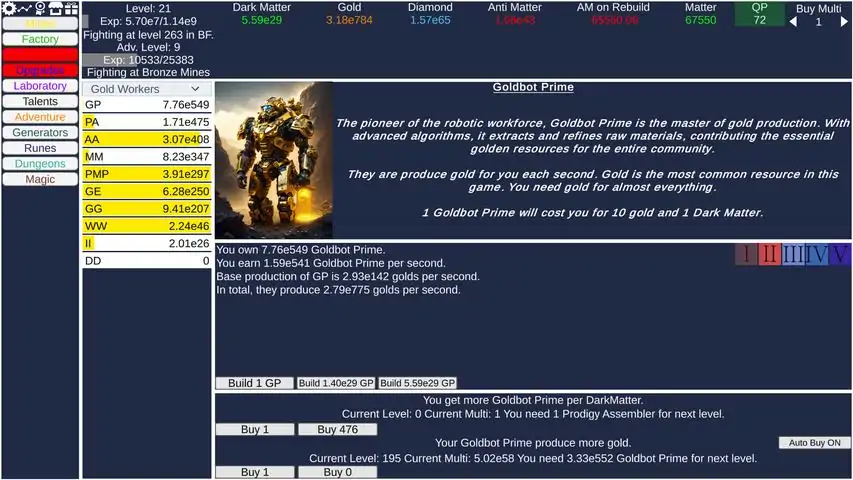Select the PMP worker row
Screen dimensions: 853x480
pyautogui.click(x=146, y=174)
